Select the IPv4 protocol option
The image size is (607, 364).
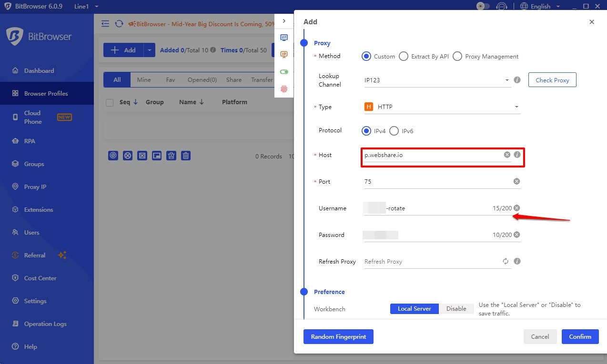pyautogui.click(x=374, y=131)
